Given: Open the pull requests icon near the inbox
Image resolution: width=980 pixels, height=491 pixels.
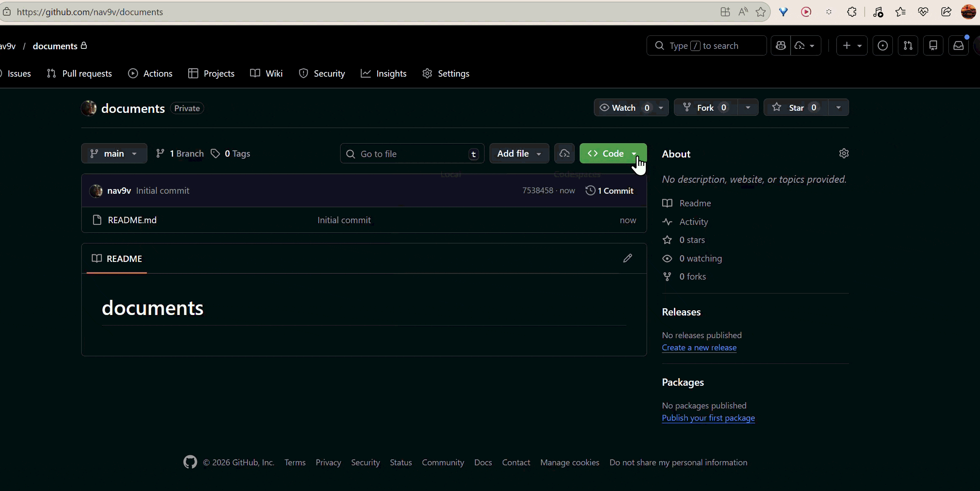Looking at the screenshot, I should pyautogui.click(x=908, y=45).
